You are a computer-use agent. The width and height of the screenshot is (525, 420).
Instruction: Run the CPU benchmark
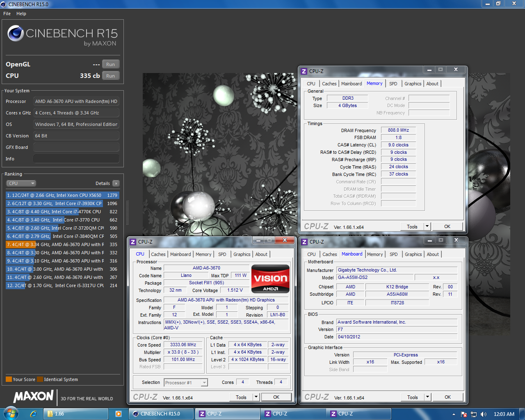[111, 76]
